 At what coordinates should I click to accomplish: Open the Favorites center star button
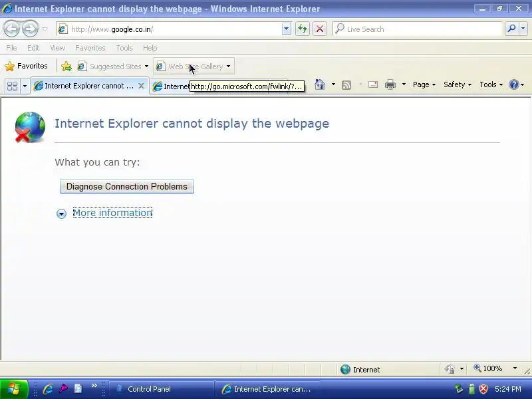(x=26, y=66)
